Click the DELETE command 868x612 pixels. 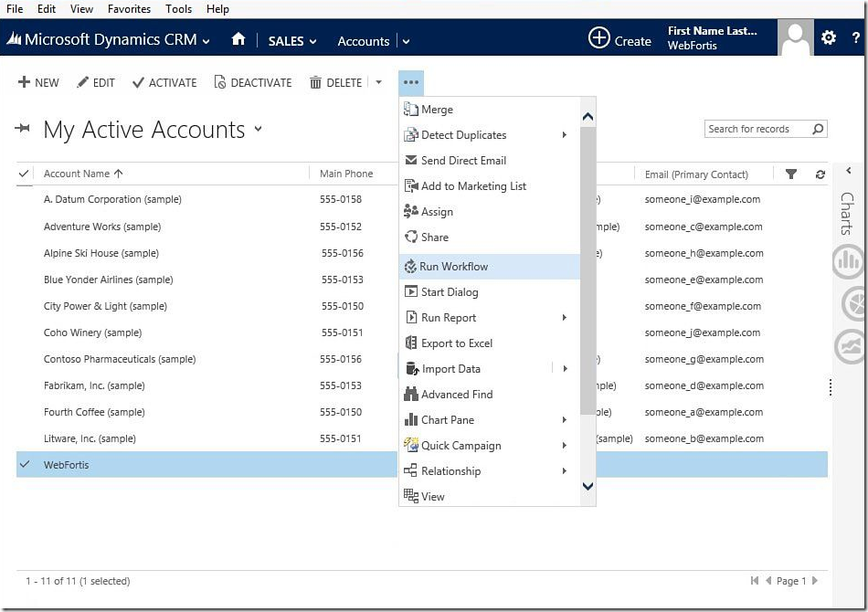point(335,82)
